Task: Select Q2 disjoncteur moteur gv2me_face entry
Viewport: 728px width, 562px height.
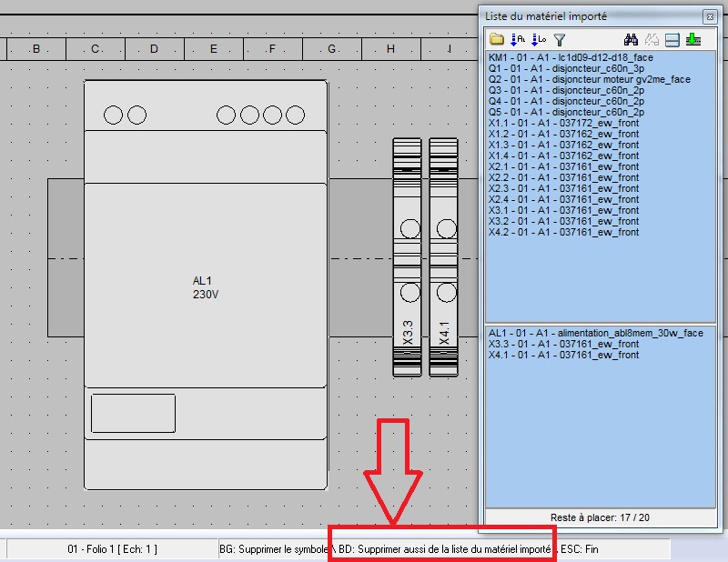Action: 589,79
